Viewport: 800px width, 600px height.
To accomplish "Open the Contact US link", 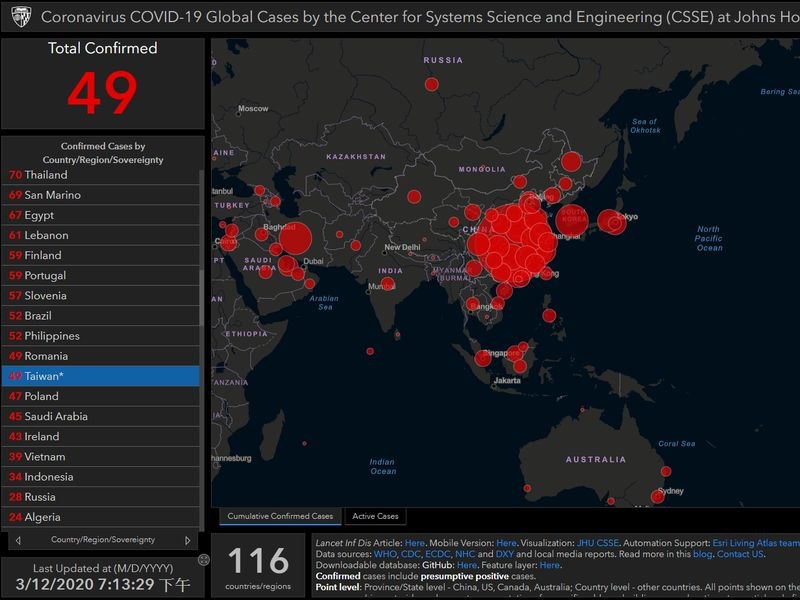I will click(x=740, y=554).
